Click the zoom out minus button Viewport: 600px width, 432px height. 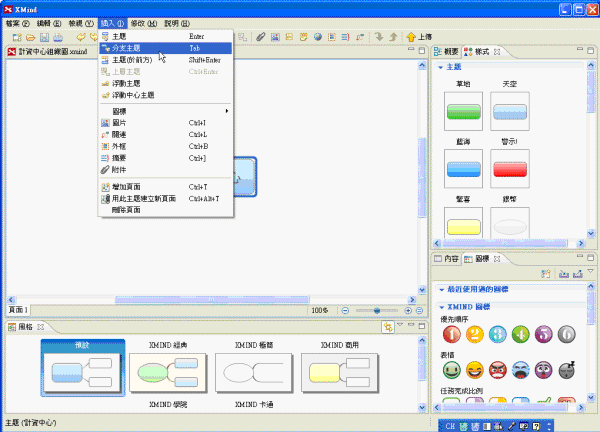click(345, 311)
